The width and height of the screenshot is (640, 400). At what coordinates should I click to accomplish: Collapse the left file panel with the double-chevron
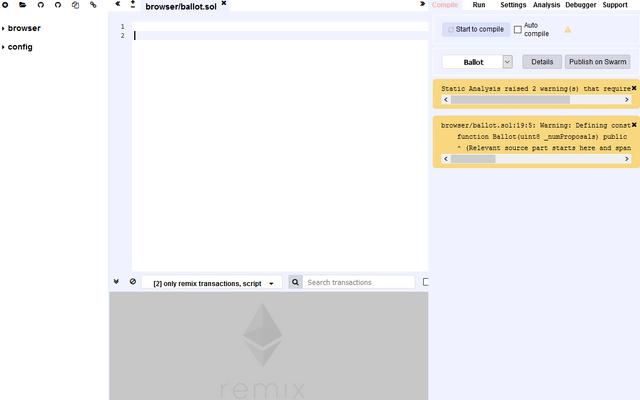(x=118, y=4)
